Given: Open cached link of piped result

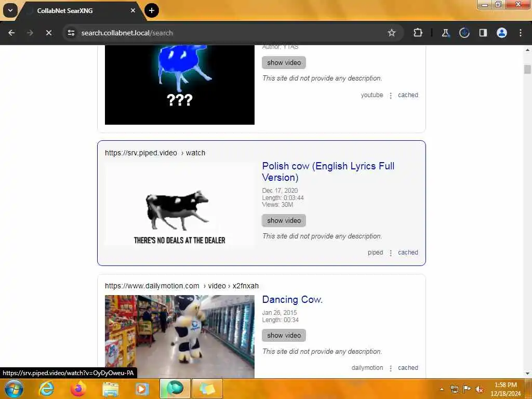Looking at the screenshot, I should coord(408,252).
